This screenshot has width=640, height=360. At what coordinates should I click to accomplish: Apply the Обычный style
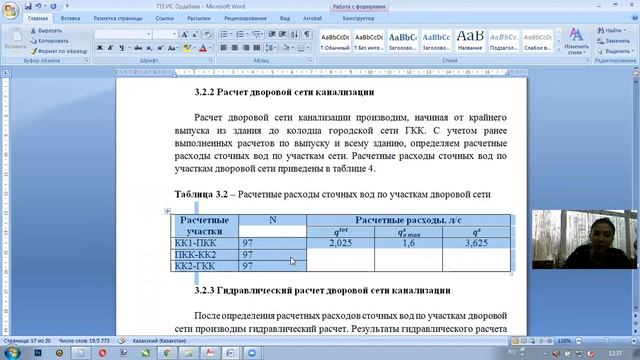pos(335,41)
